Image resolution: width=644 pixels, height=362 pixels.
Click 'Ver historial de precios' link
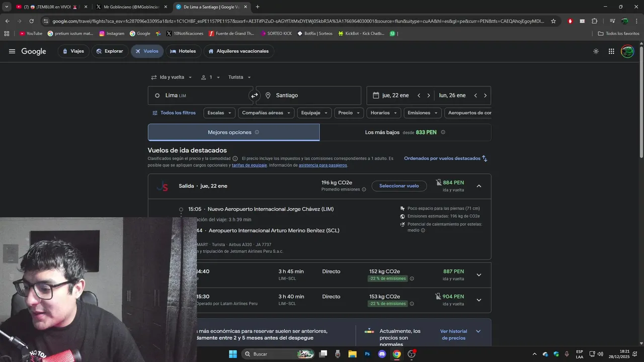pos(453,335)
